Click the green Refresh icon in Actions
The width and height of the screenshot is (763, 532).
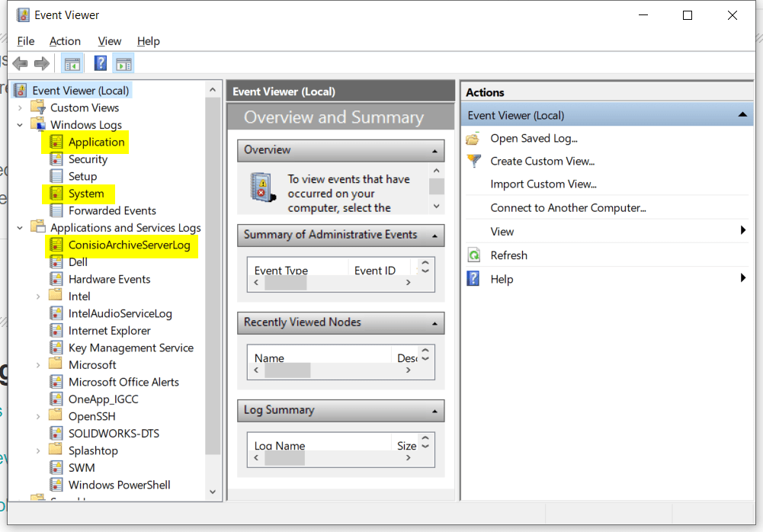point(473,255)
